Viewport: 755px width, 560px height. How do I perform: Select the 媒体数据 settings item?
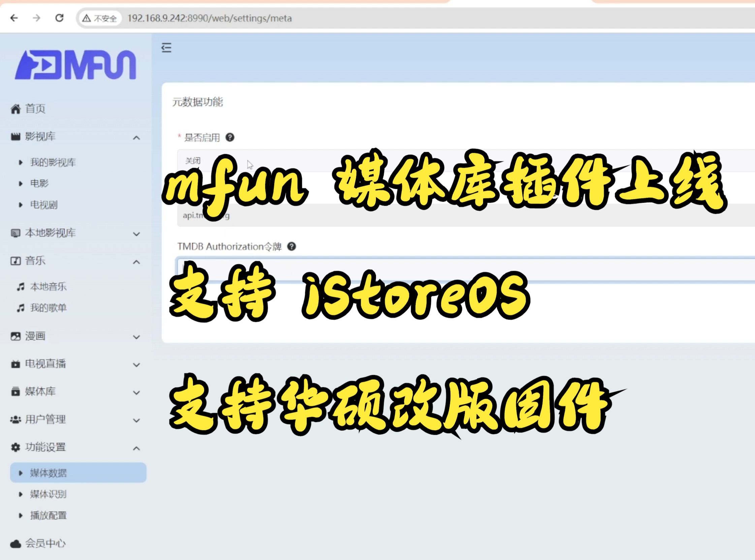(x=78, y=472)
